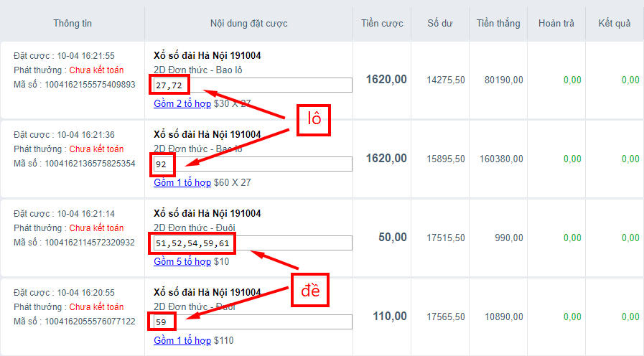Image resolution: width=644 pixels, height=356 pixels.
Task: Click the "Số dư" column header
Action: point(439,24)
